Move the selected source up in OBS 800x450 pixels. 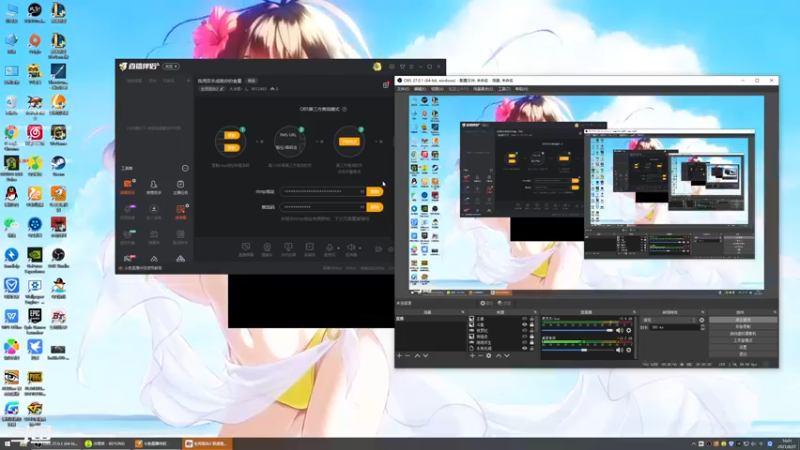[498, 356]
